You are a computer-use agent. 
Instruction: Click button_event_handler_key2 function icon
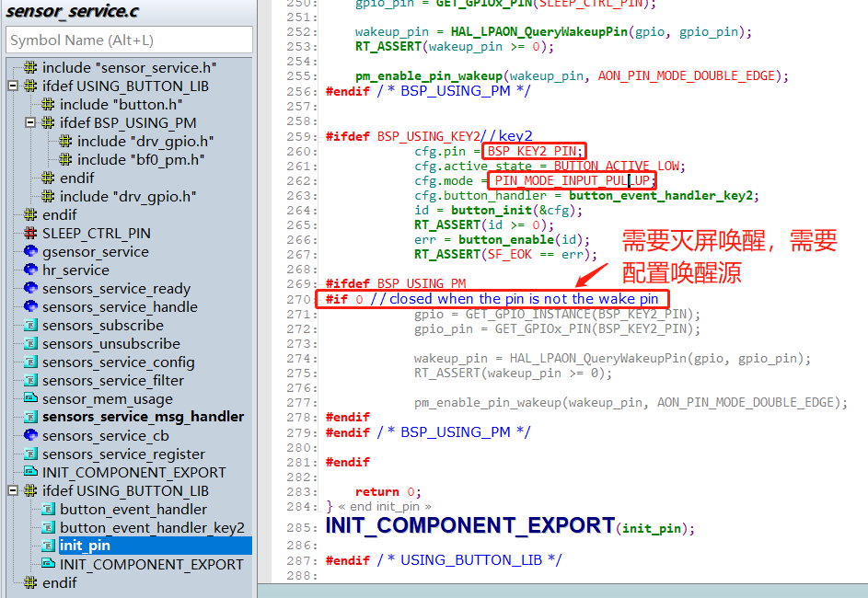[49, 527]
